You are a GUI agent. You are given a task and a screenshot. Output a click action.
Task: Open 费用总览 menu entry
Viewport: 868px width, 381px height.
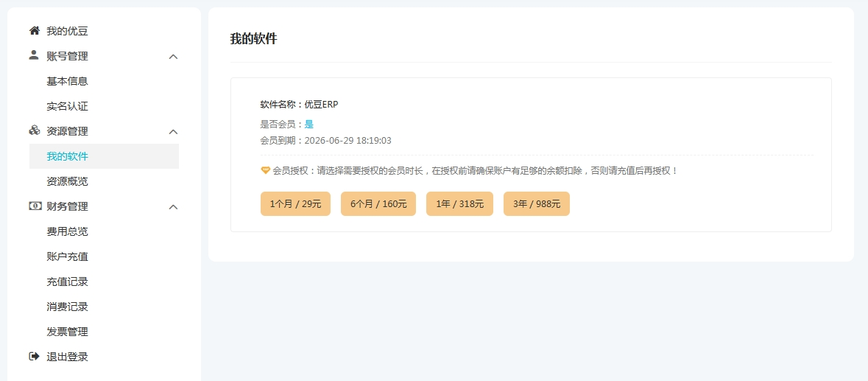67,231
